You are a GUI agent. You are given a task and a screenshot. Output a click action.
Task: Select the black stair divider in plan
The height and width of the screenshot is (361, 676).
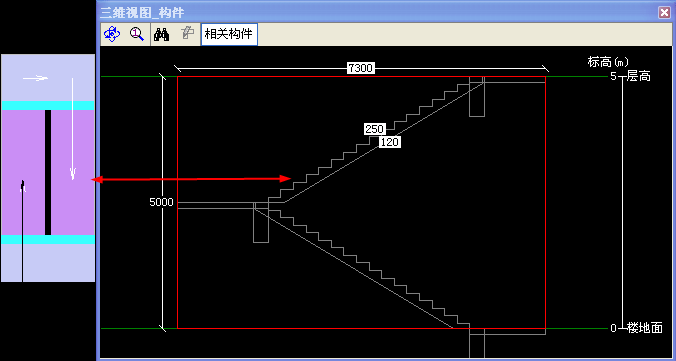click(48, 172)
